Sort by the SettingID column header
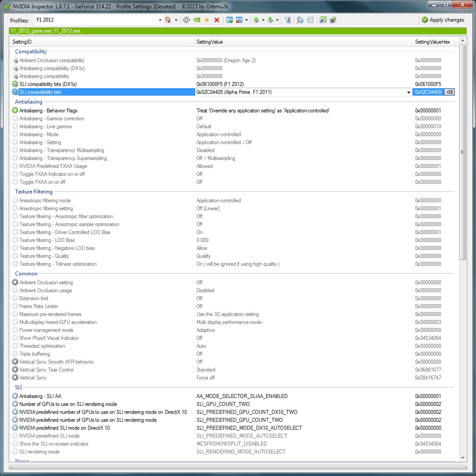This screenshot has width=476, height=476. coord(102,42)
